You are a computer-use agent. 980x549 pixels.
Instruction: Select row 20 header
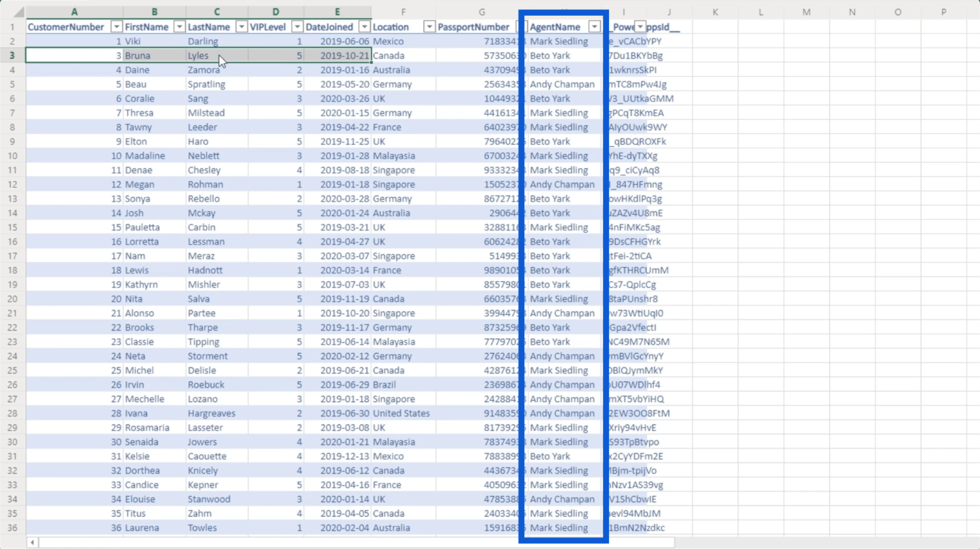[x=12, y=299]
